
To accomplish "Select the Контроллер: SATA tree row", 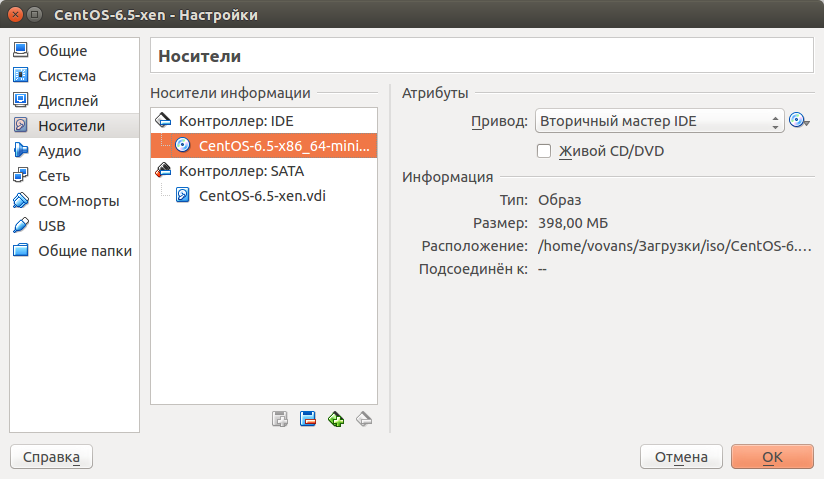I will [x=264, y=171].
